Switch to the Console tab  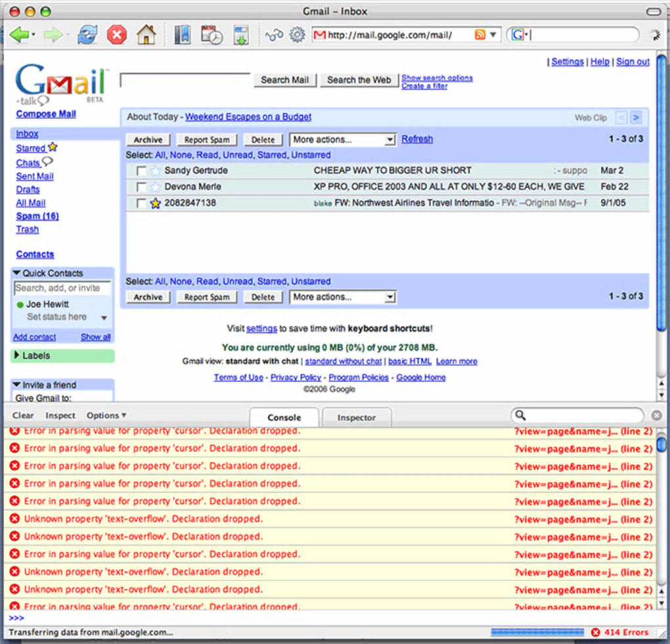284,418
